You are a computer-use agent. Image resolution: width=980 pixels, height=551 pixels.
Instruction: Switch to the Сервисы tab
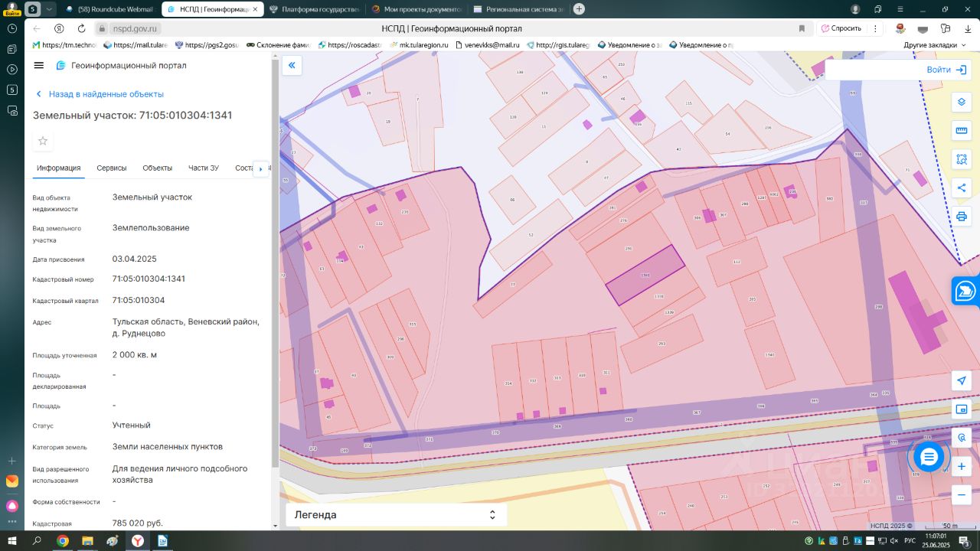(x=112, y=168)
